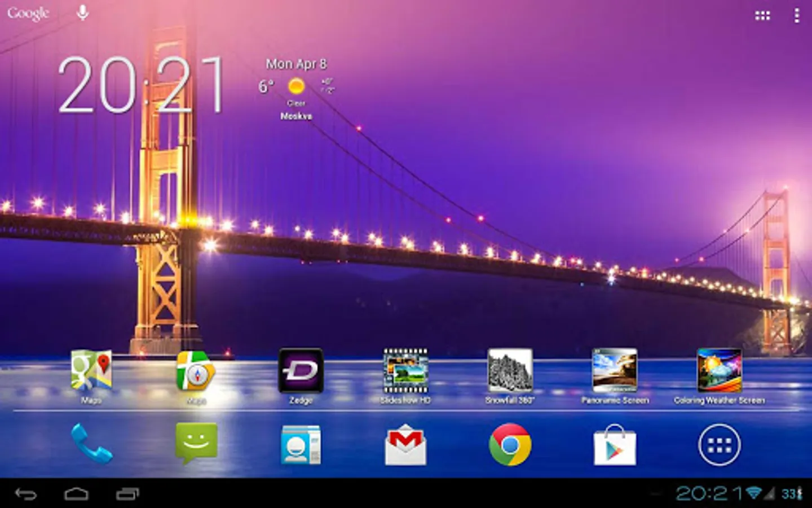Open the Contacts app in dock
This screenshot has width=812, height=508.
click(x=301, y=445)
